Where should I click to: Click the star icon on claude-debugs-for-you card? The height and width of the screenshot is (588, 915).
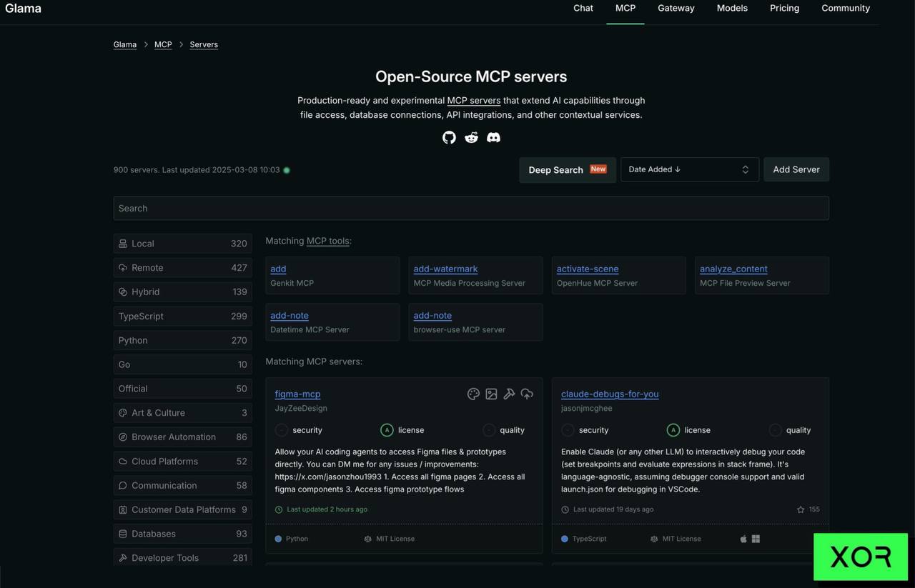click(x=801, y=509)
